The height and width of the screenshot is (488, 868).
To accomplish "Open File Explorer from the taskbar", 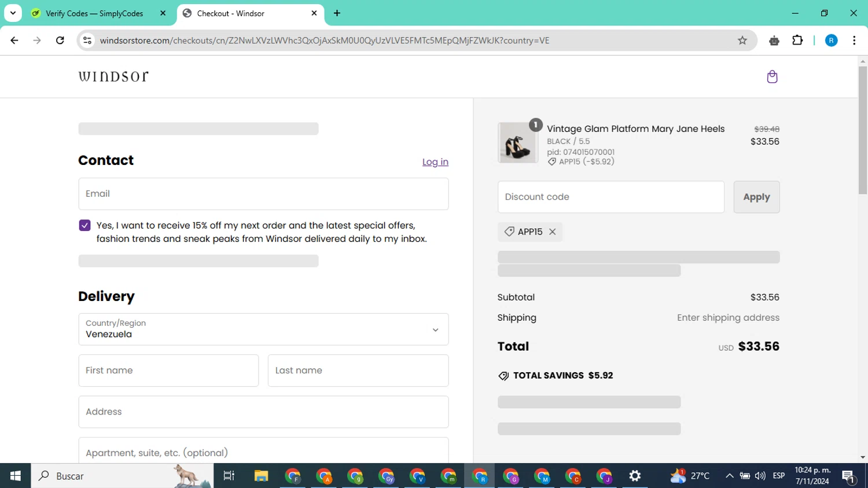I will pos(261,476).
